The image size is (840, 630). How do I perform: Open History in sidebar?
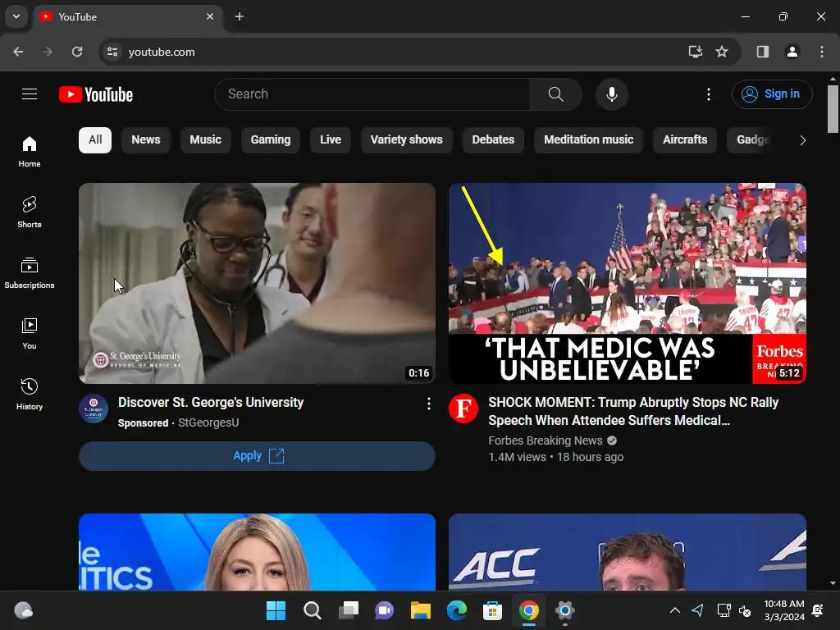tap(30, 394)
